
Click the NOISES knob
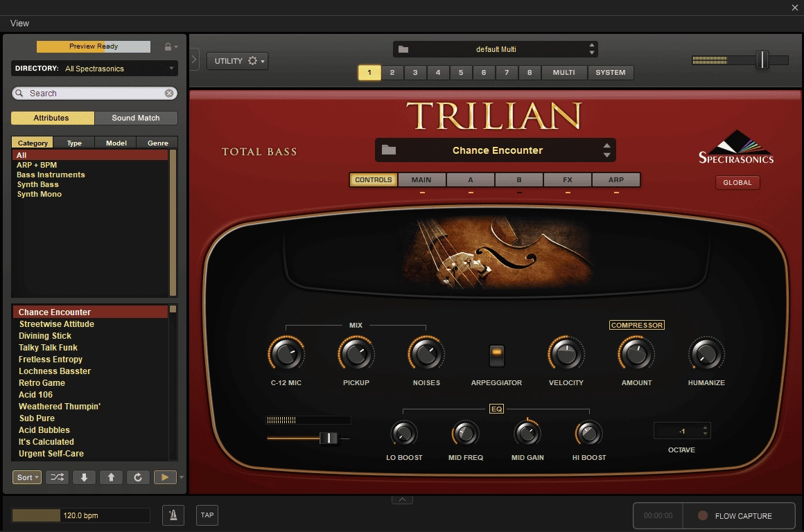point(426,354)
